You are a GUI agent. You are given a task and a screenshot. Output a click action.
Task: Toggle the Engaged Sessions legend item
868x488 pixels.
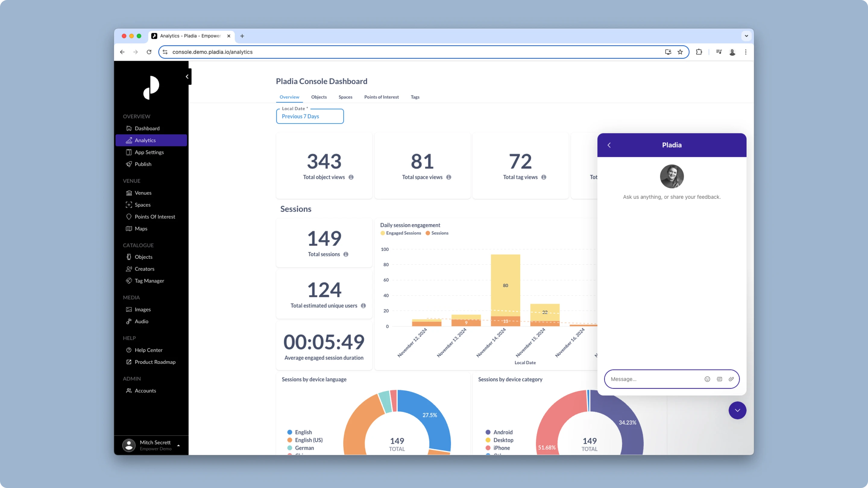tap(401, 233)
